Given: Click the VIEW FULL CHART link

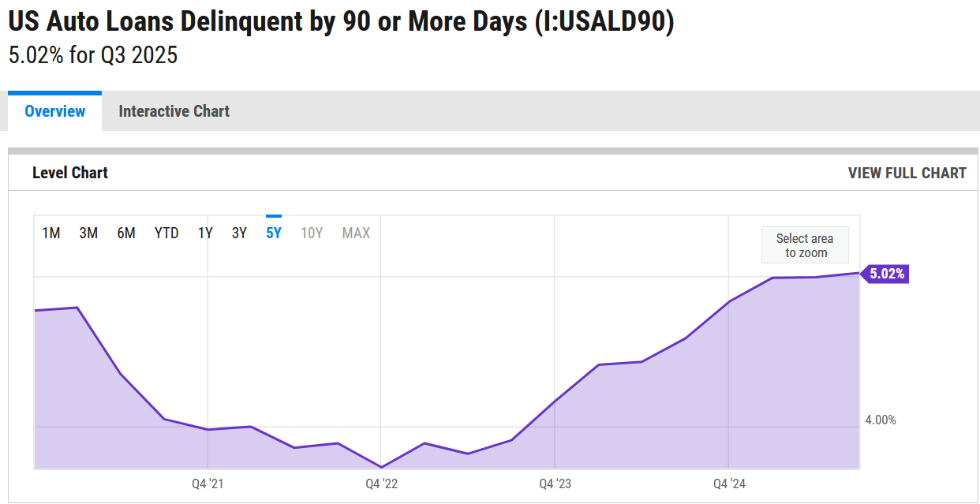Looking at the screenshot, I should [907, 173].
